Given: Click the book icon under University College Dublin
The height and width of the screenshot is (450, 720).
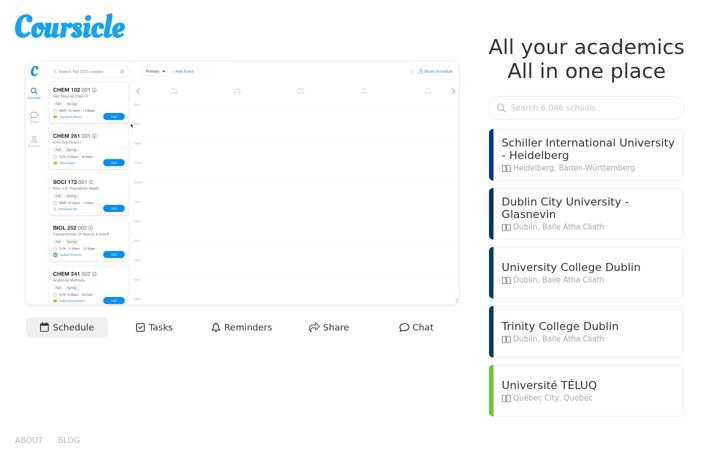Looking at the screenshot, I should tap(506, 280).
